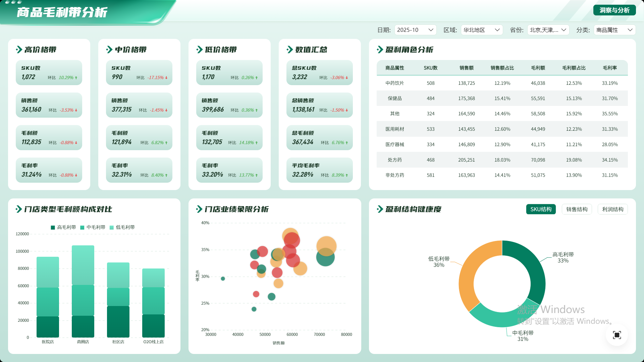This screenshot has height=362, width=644.
Task: Click arrow icon beside 高价格带 title
Action: [19, 50]
